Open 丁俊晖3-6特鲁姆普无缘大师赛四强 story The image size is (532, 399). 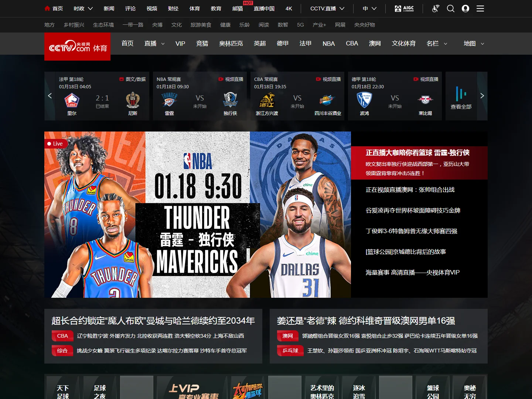coord(412,231)
